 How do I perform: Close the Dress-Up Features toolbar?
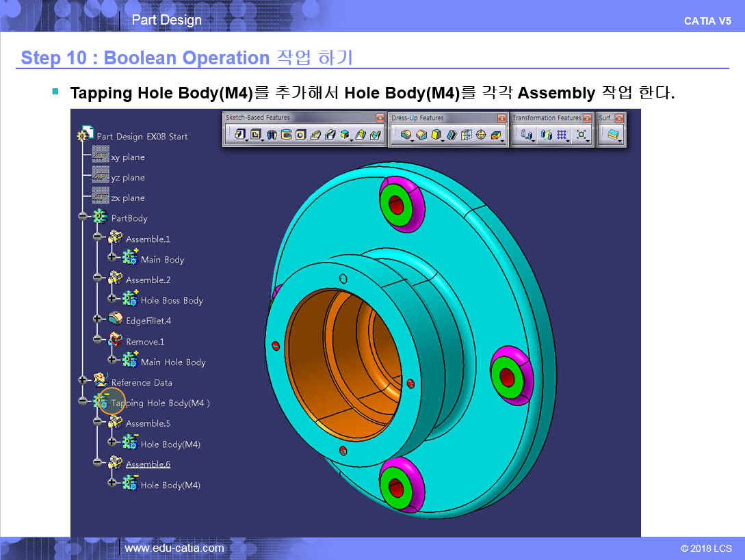(x=501, y=118)
